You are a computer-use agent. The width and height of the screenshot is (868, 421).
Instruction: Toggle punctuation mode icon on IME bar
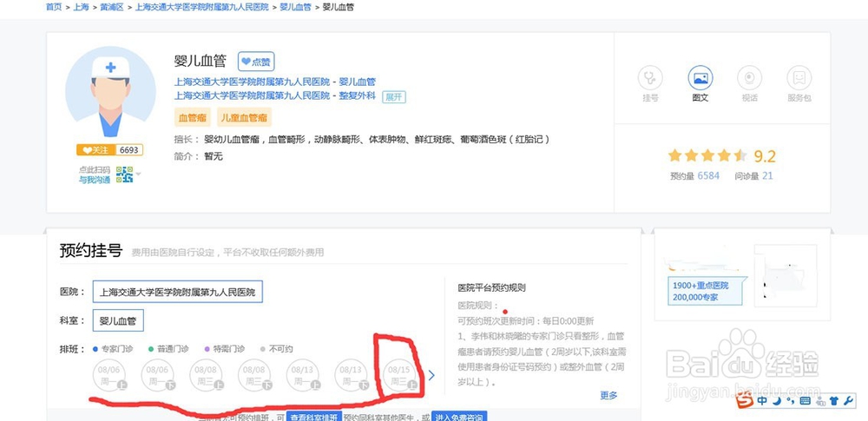point(790,400)
